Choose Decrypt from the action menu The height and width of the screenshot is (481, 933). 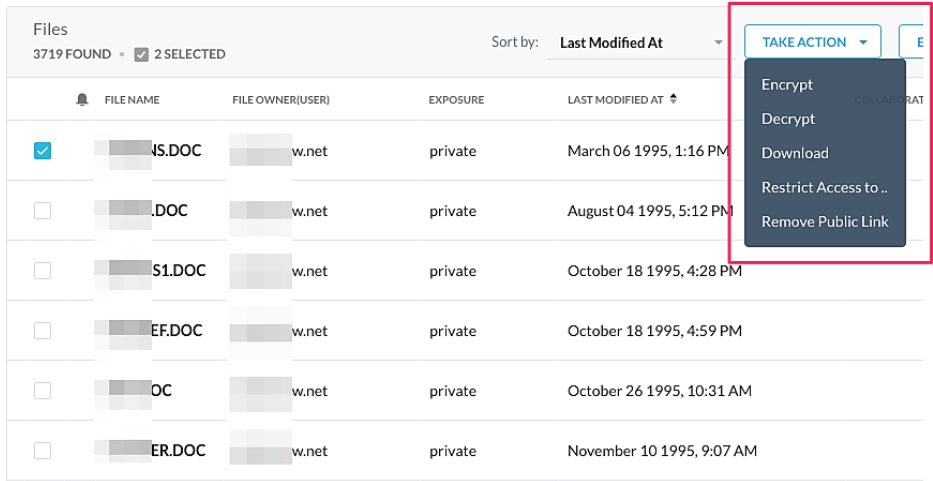coord(788,119)
